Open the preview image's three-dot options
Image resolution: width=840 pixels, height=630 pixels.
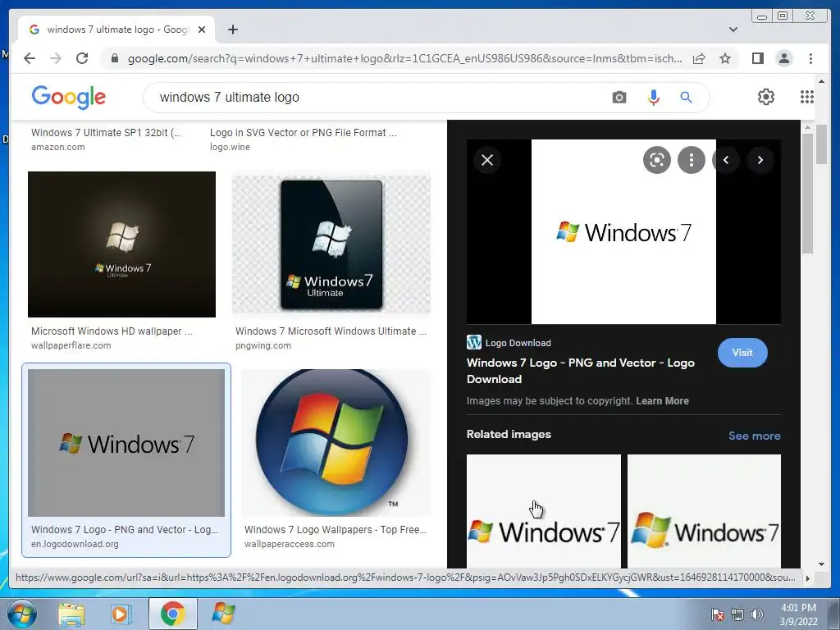coord(692,160)
